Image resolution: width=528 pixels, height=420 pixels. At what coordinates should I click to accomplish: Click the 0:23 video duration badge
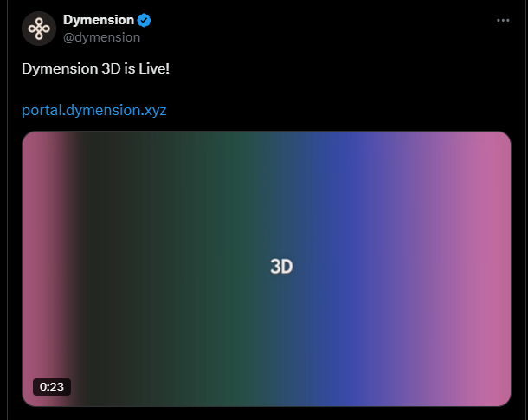(x=52, y=386)
